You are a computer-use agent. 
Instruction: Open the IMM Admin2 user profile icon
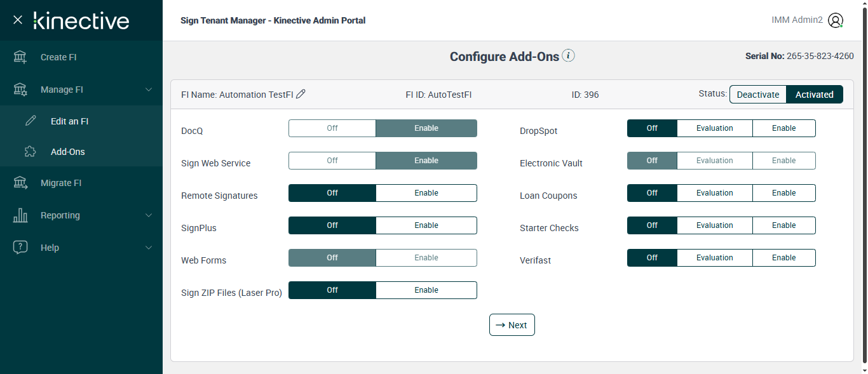tap(836, 20)
